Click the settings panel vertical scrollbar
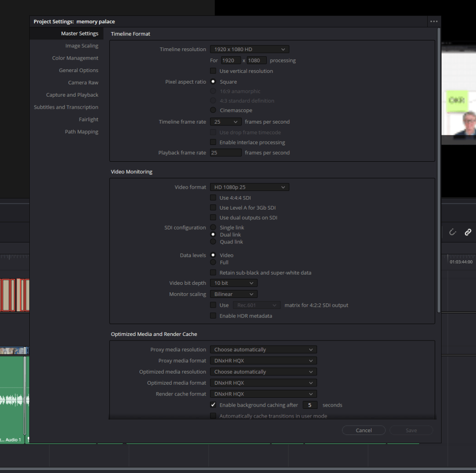Image resolution: width=476 pixels, height=473 pixels. (x=439, y=170)
